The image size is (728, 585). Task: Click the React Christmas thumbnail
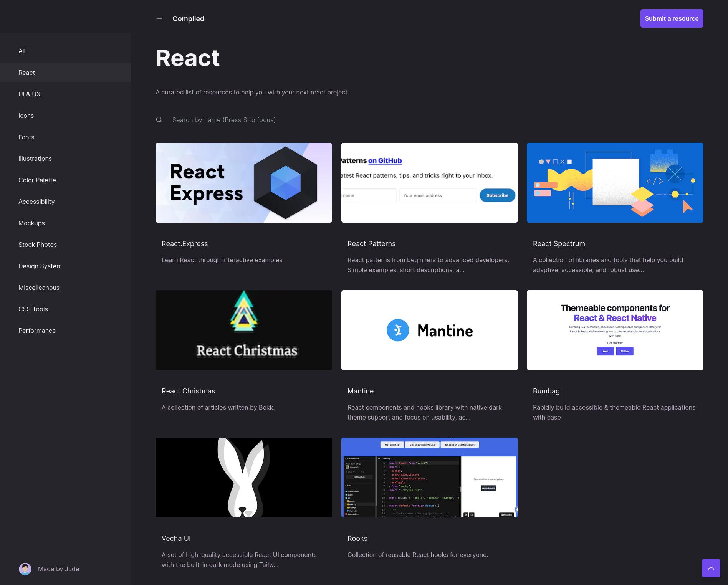click(x=243, y=330)
